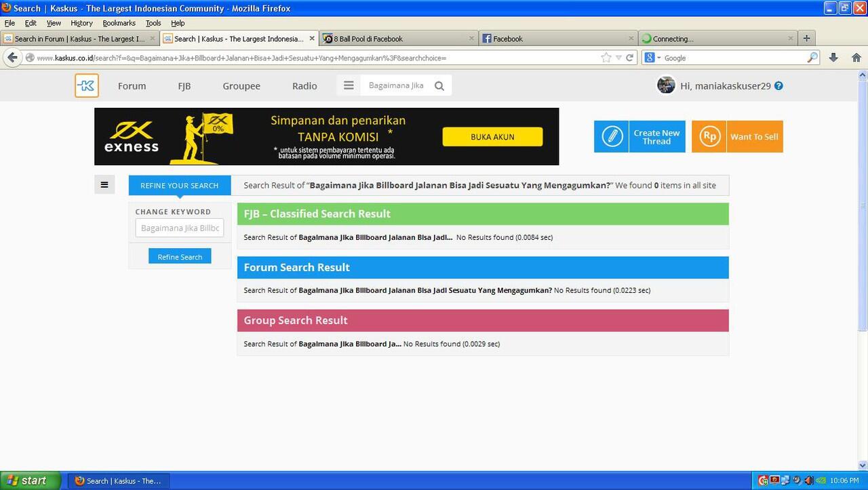Open a new tab with plus button
The height and width of the screenshot is (490, 868).
click(806, 39)
